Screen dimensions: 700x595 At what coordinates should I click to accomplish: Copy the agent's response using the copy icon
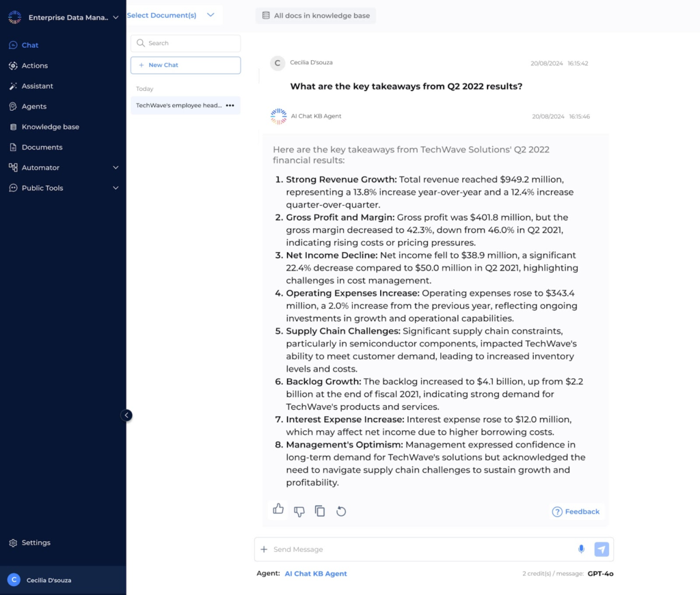tap(320, 510)
